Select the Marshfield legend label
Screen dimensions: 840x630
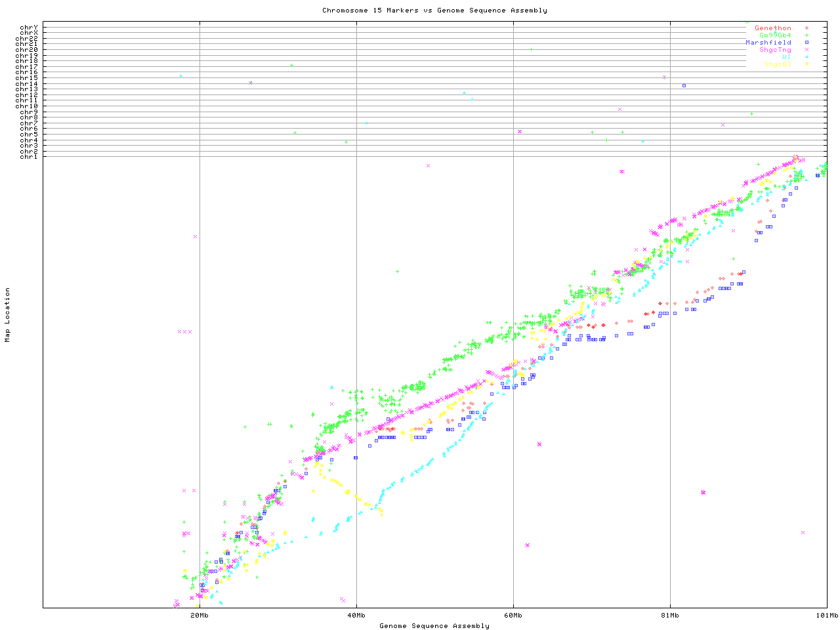point(768,43)
